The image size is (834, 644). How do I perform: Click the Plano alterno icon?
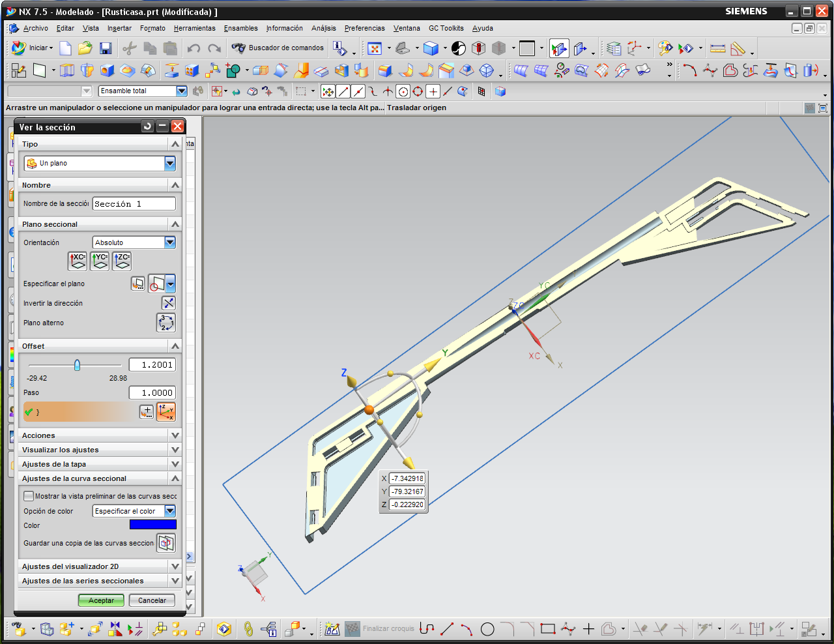tap(166, 323)
